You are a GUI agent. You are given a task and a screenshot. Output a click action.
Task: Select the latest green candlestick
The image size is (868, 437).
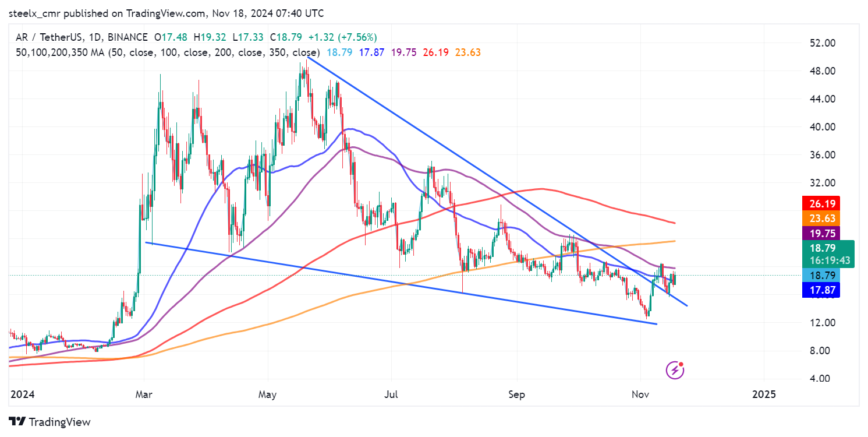(675, 279)
